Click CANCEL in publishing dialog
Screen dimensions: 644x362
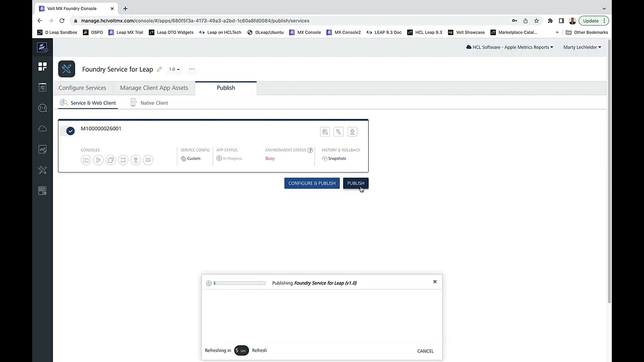[425, 351]
